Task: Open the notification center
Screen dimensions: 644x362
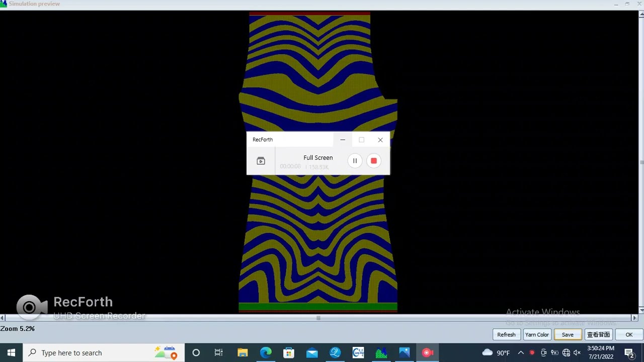Action: [629, 353]
